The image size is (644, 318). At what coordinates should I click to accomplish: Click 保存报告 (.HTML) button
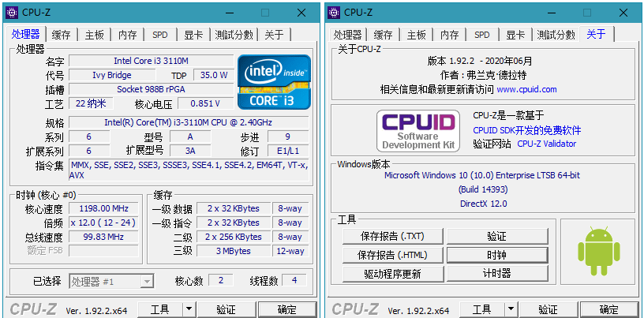393,255
